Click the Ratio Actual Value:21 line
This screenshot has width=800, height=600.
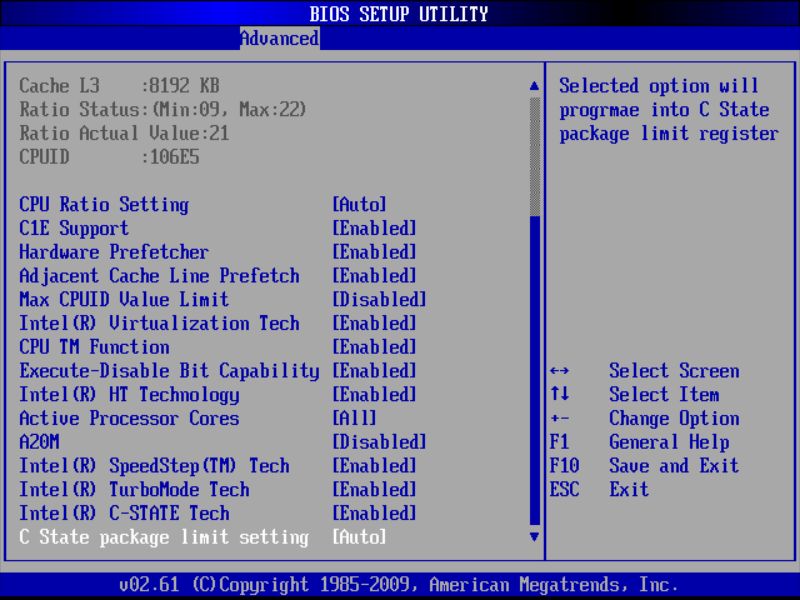(x=124, y=133)
